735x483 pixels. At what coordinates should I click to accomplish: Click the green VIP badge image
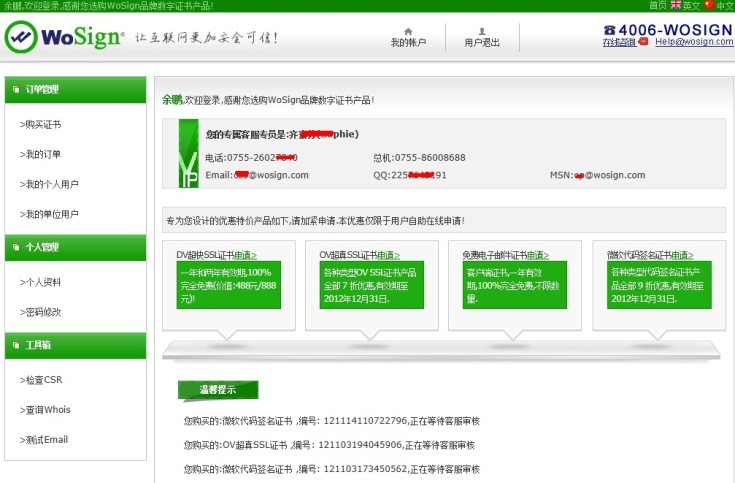pos(188,153)
